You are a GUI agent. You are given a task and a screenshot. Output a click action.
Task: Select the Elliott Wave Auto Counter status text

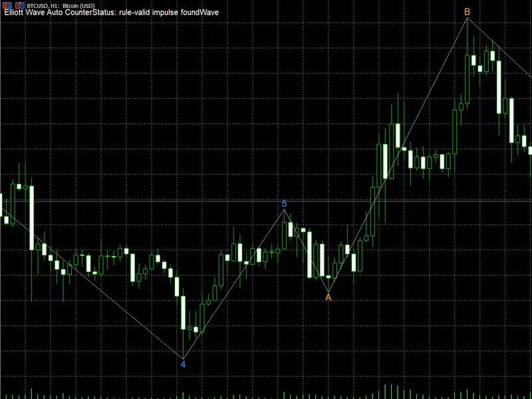coord(112,13)
